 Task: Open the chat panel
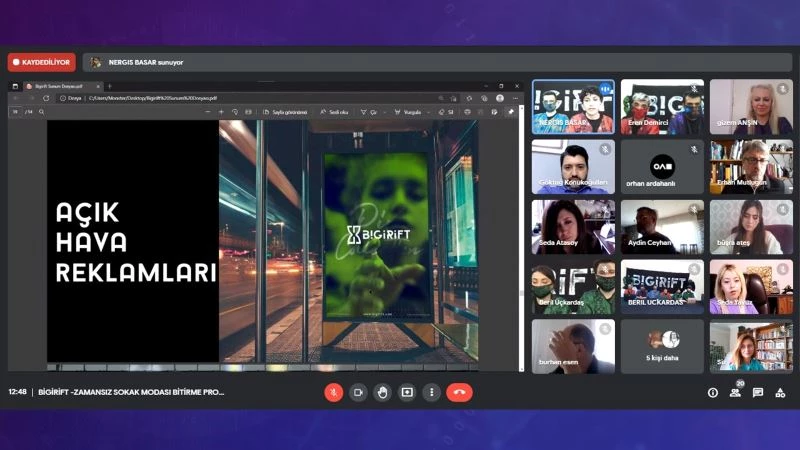point(758,393)
